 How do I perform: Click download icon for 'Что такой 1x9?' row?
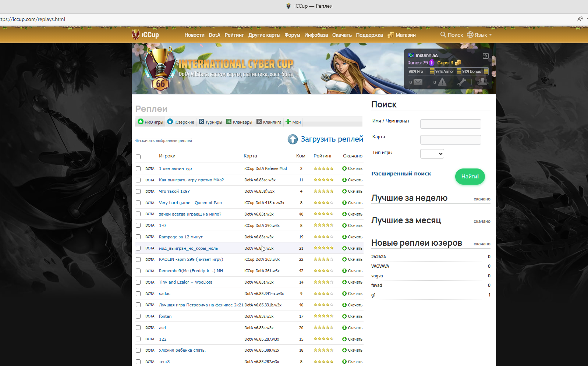(344, 191)
